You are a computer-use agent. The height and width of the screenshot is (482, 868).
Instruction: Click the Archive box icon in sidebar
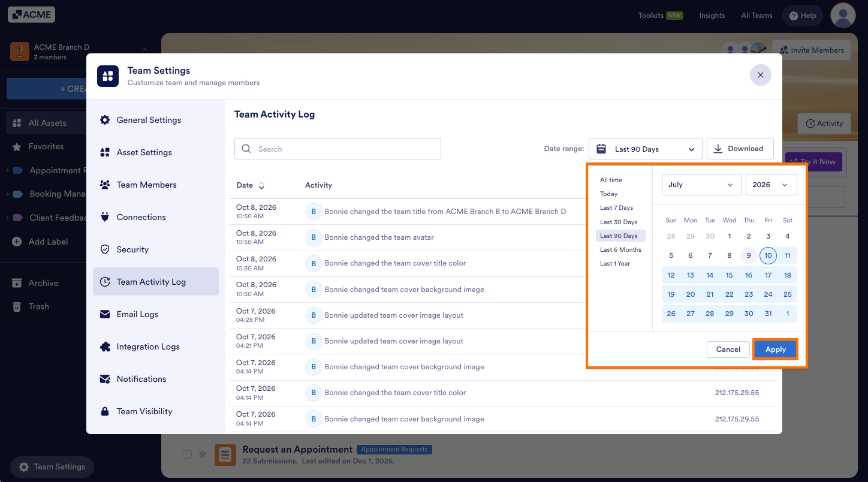pos(17,283)
